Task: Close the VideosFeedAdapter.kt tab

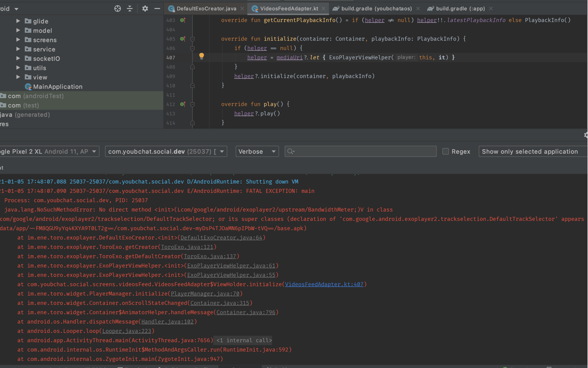Action: [x=323, y=8]
